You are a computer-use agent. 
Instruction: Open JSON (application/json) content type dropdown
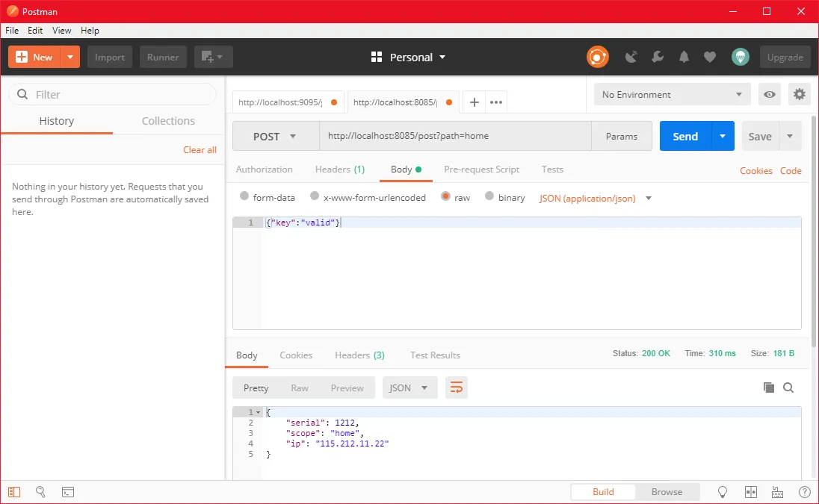pos(596,199)
